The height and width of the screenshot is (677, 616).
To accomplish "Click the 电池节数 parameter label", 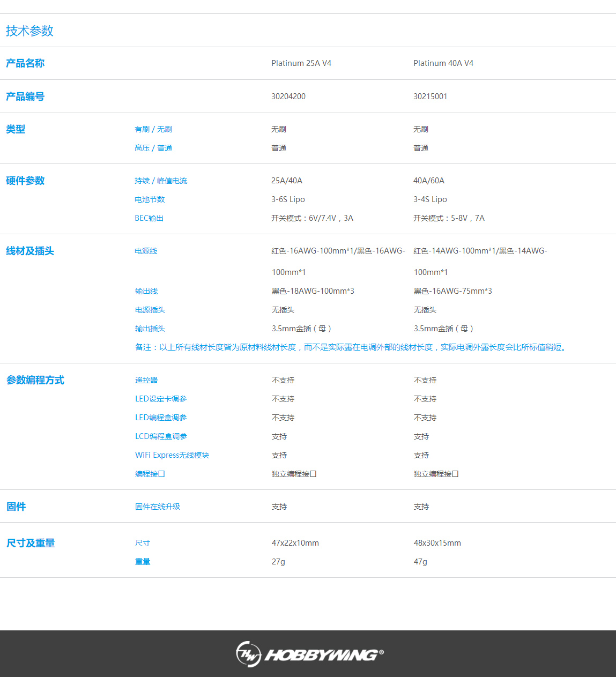I will pyautogui.click(x=150, y=199).
